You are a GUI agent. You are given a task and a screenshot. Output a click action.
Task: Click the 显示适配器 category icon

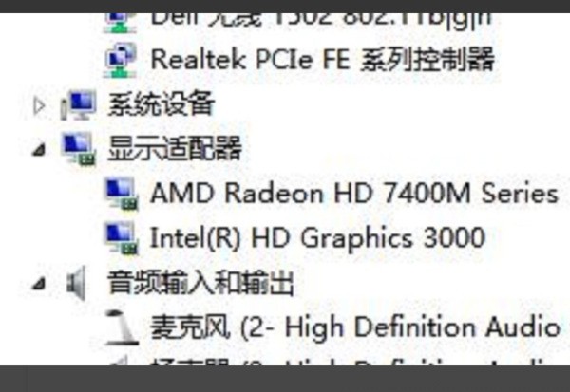79,149
